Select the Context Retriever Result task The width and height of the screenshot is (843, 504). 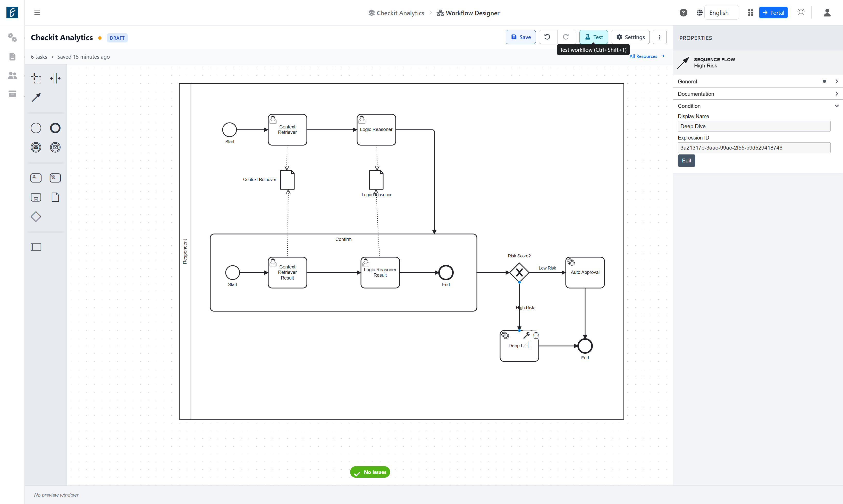point(287,272)
